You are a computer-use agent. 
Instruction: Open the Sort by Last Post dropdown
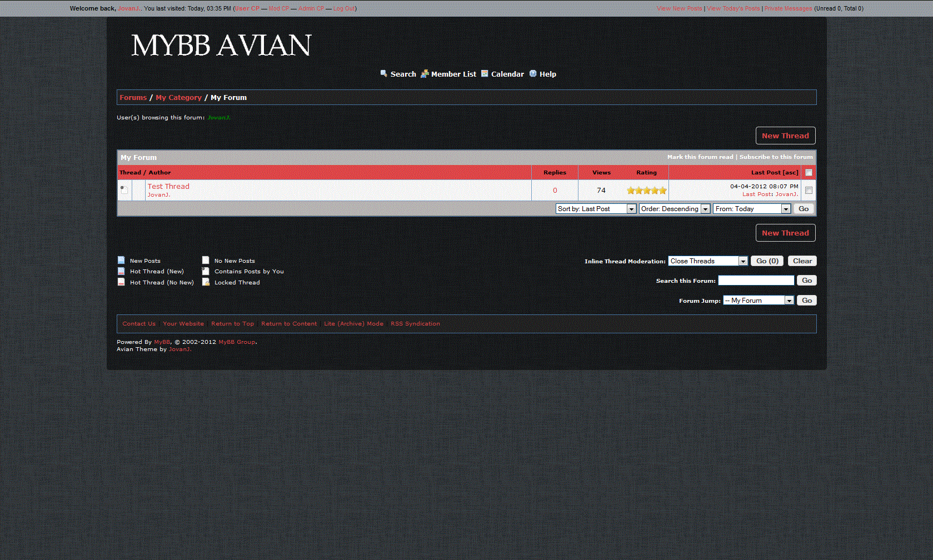(x=596, y=209)
